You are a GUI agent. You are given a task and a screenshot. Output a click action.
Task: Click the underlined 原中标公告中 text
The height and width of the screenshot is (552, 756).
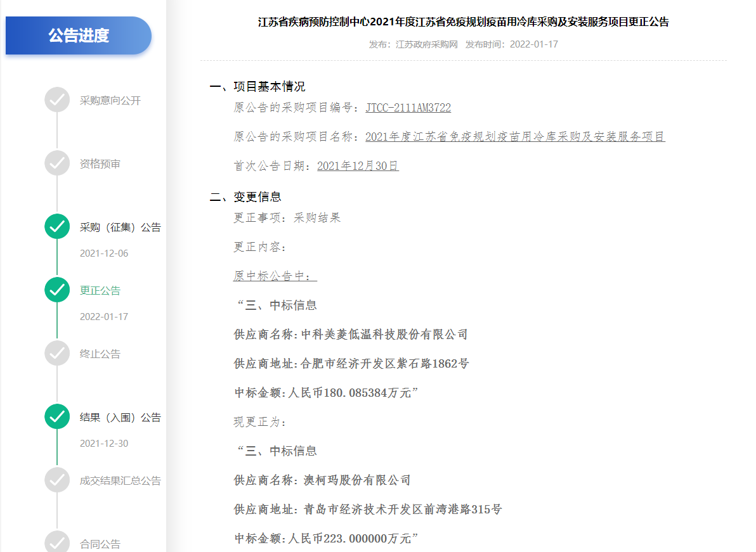(275, 276)
